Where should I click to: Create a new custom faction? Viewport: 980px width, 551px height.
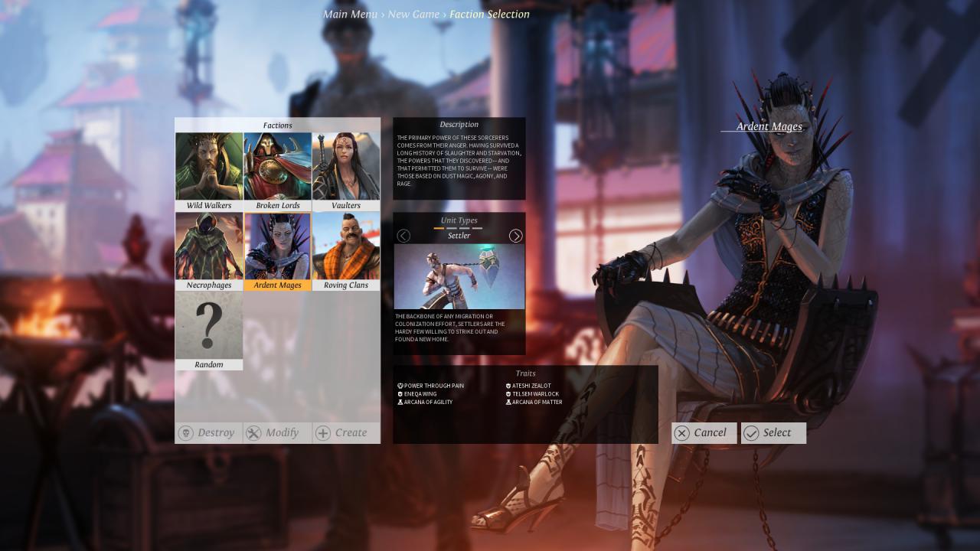pyautogui.click(x=345, y=433)
